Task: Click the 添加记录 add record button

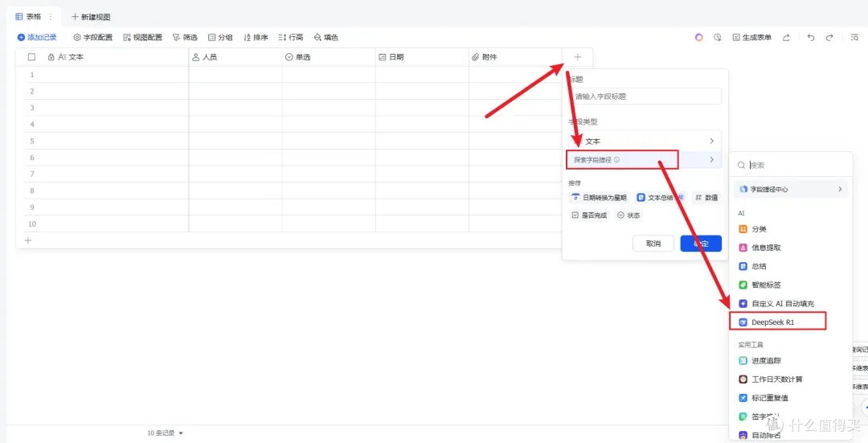Action: [x=37, y=37]
